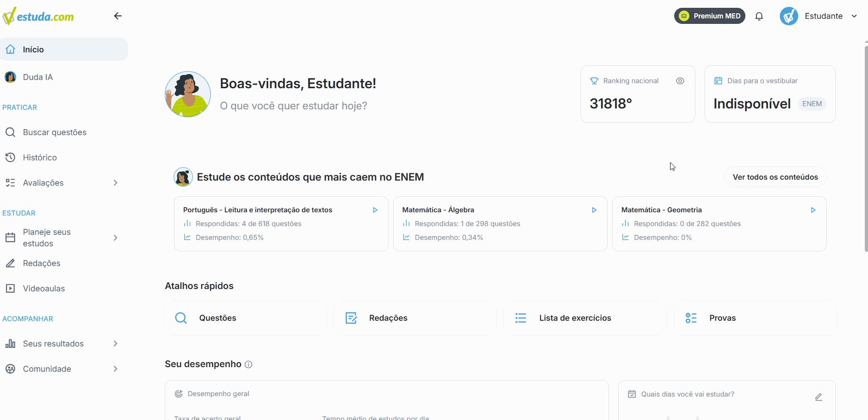
Task: Open notifications bell
Action: 759,16
